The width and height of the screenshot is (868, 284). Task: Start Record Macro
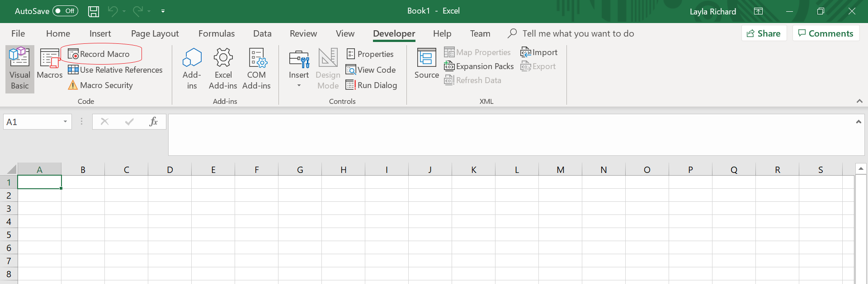click(x=99, y=54)
